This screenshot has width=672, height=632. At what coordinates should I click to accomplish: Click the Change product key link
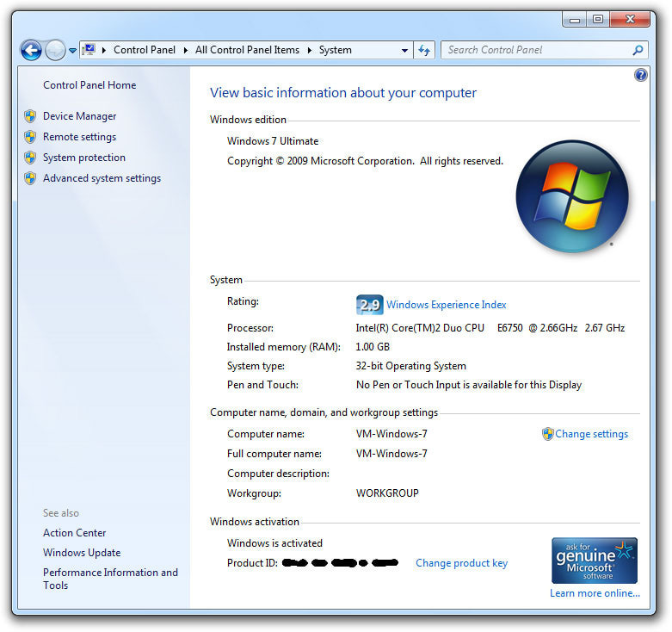coord(461,563)
